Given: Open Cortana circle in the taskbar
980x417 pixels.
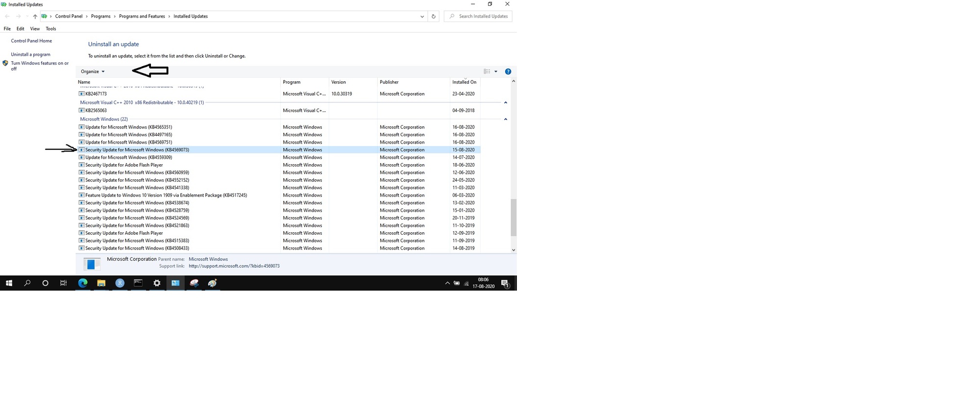Looking at the screenshot, I should (46, 283).
